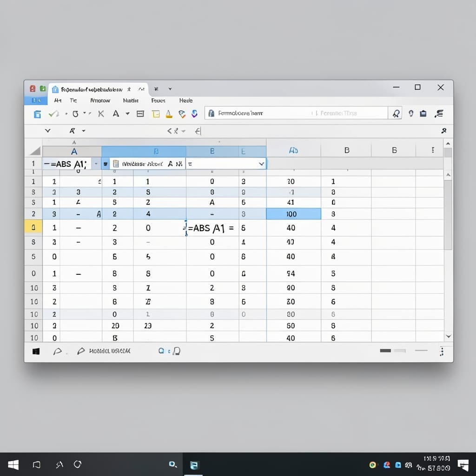This screenshot has height=476, width=476.
Task: Click active spreadsheet app on taskbar
Action: (x=194, y=465)
